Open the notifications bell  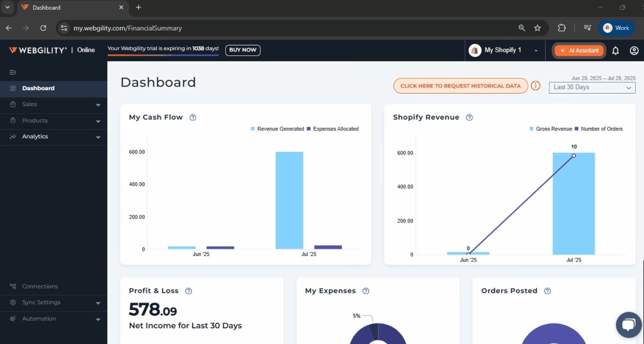(x=615, y=51)
